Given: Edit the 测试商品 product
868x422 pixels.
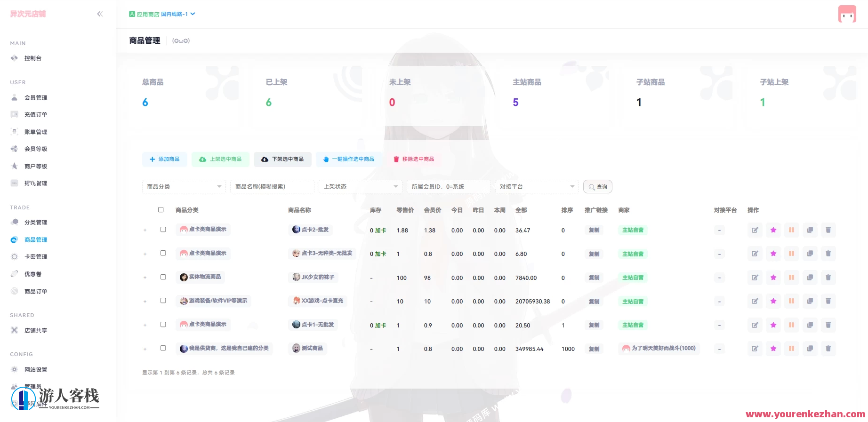Looking at the screenshot, I should (755, 349).
